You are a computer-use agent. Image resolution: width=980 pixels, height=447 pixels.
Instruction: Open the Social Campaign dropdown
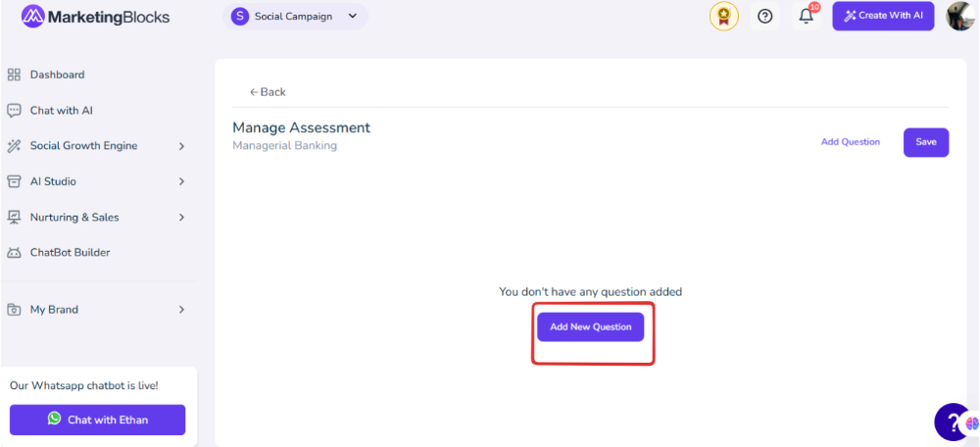295,17
